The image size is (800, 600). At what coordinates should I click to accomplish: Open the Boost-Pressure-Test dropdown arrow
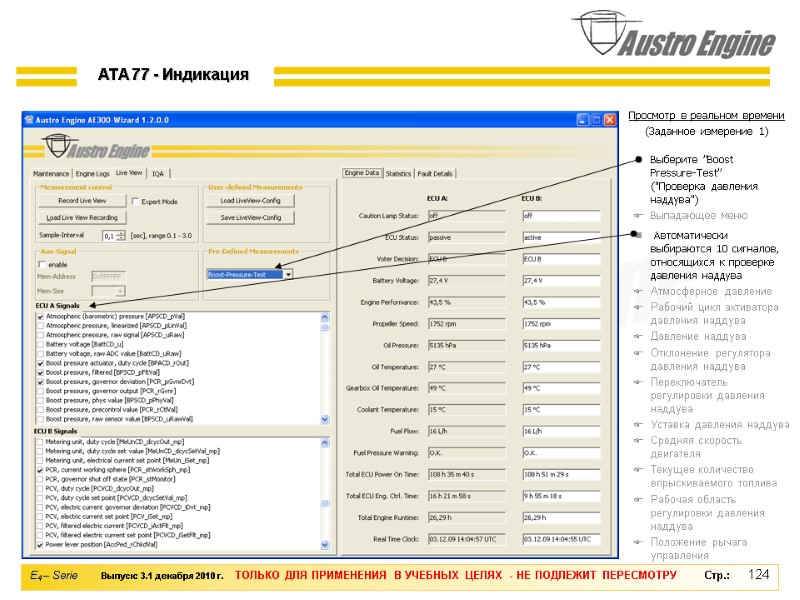coord(288,274)
